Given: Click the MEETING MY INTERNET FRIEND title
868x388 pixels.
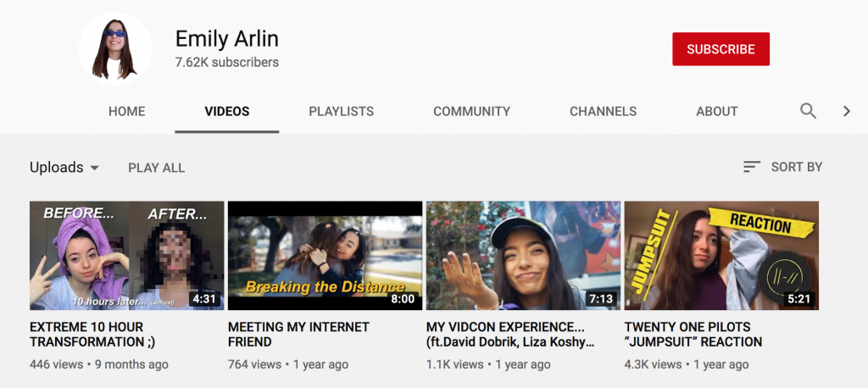Looking at the screenshot, I should 298,334.
